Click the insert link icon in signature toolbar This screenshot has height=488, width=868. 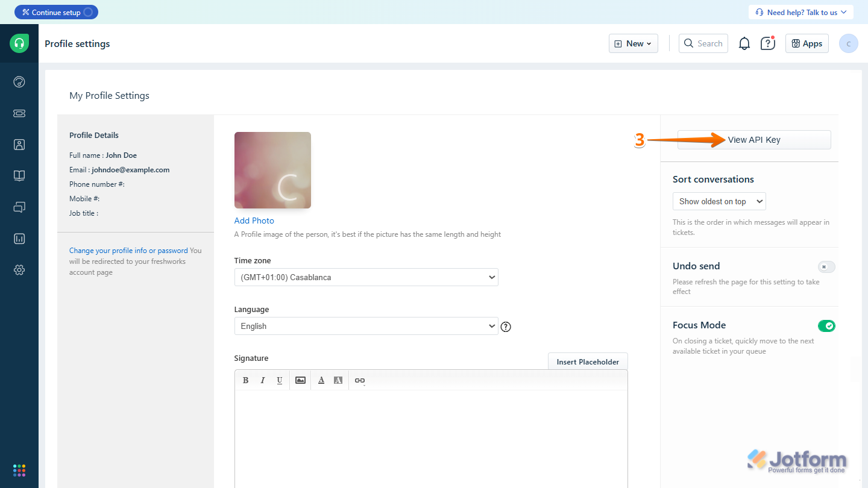tap(360, 380)
